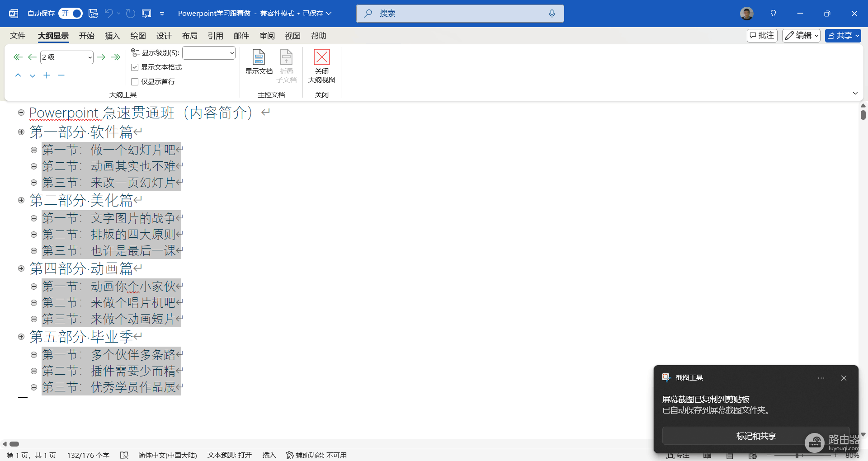Promote heading to Heading 1 double-arrow
The width and height of the screenshot is (868, 461).
(18, 57)
